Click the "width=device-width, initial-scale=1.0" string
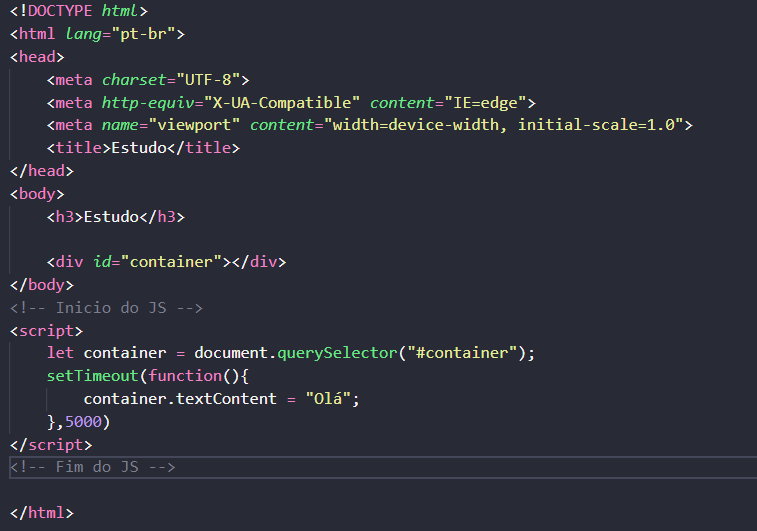The image size is (757, 531). [x=504, y=125]
